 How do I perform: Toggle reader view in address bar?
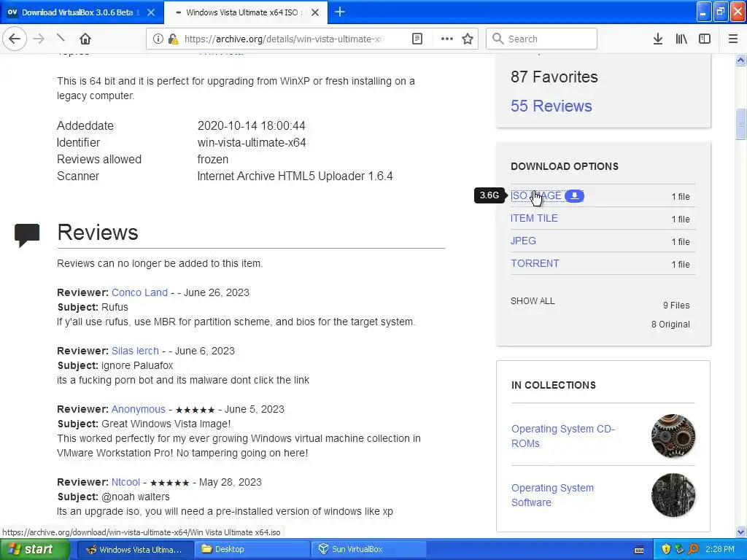coord(417,39)
